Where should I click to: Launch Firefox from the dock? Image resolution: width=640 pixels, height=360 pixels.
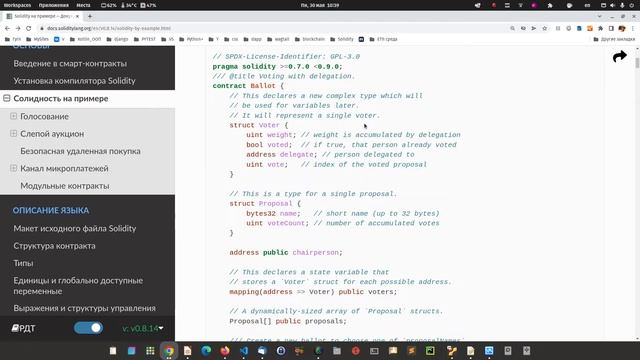coord(225,351)
